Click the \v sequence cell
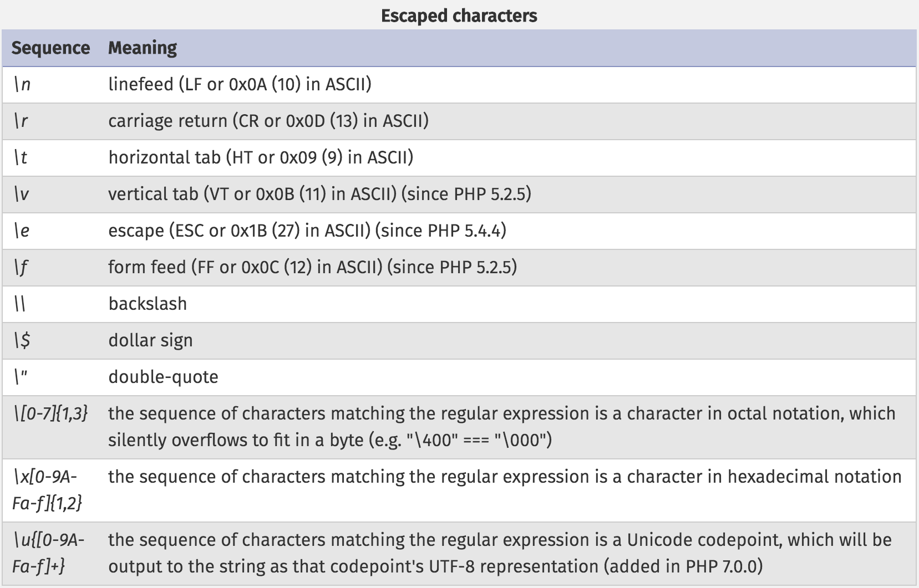Screen dimensions: 919x588 coord(22,195)
